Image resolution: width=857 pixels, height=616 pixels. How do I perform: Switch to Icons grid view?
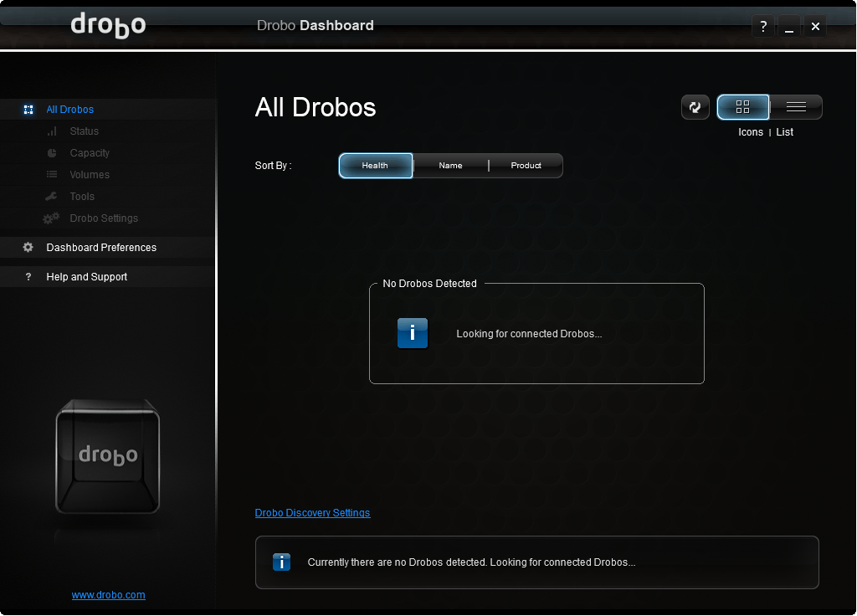(x=742, y=107)
